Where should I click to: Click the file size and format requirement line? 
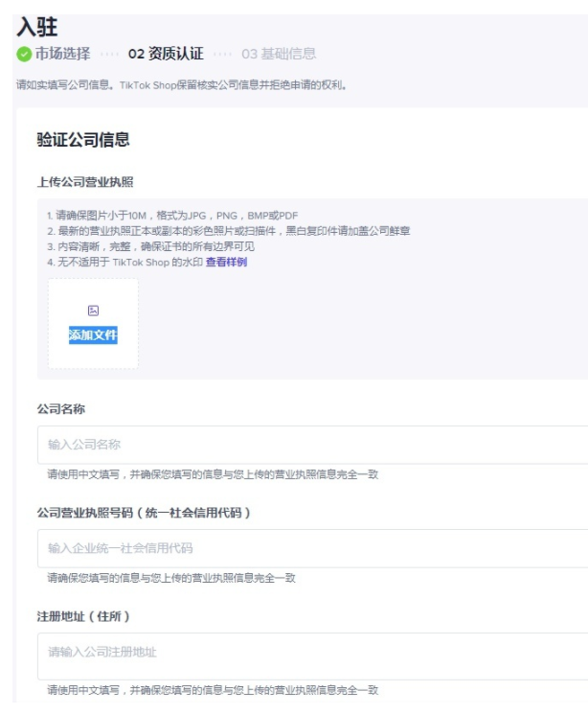pyautogui.click(x=172, y=216)
